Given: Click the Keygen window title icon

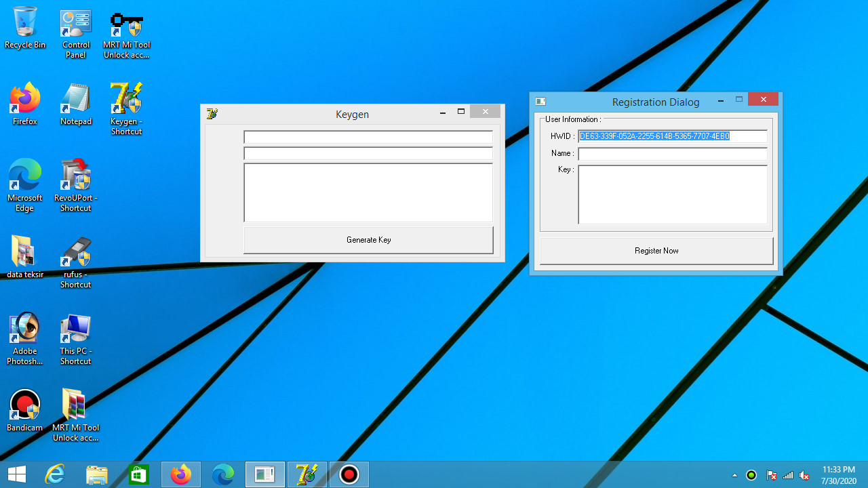Looking at the screenshot, I should pyautogui.click(x=212, y=114).
